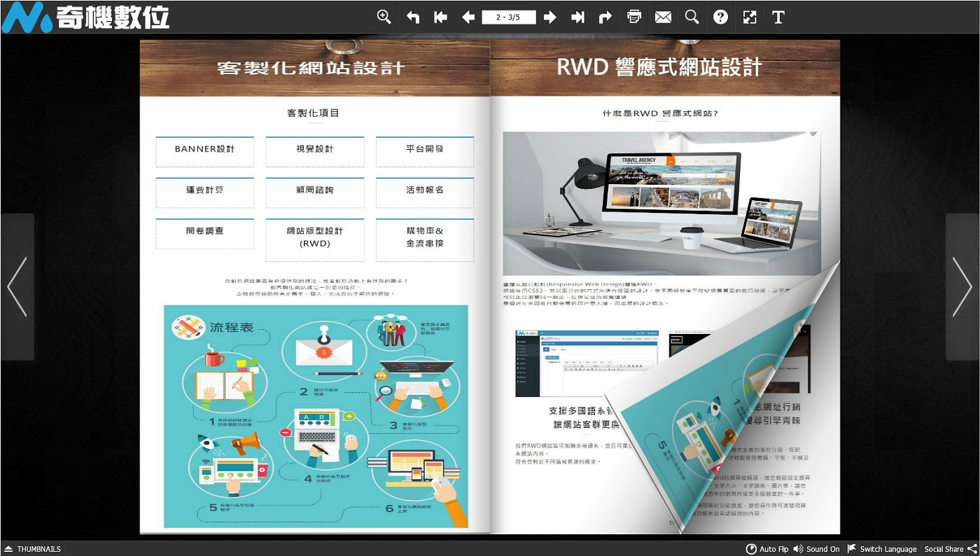980x556 pixels.
Task: Click the 購物車& 金流串接 box
Action: pyautogui.click(x=425, y=239)
